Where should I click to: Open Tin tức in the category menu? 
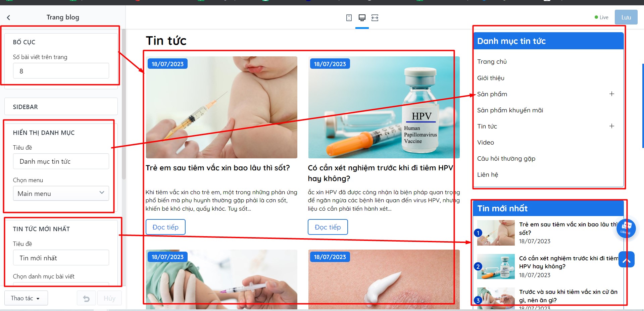tap(487, 126)
